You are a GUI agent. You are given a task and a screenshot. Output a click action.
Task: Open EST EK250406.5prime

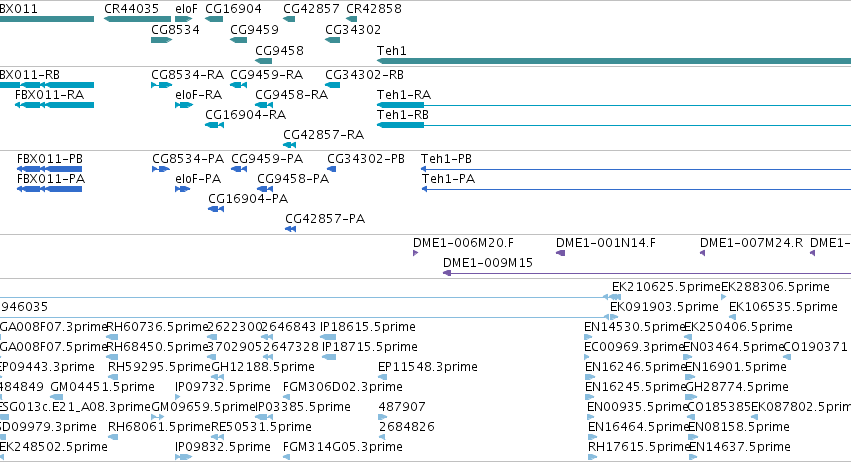738,327
